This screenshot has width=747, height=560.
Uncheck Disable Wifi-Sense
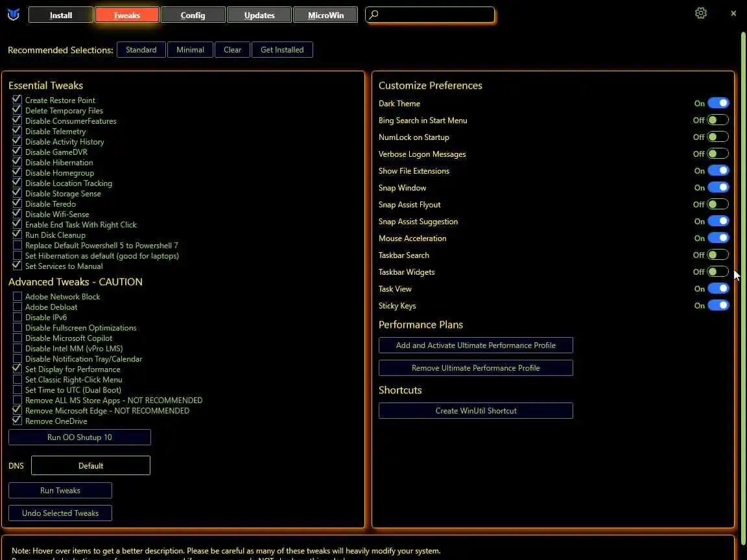pyautogui.click(x=17, y=215)
